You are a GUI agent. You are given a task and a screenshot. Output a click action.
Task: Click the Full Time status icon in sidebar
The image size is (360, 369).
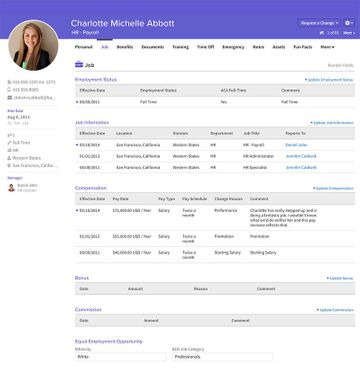tap(9, 143)
